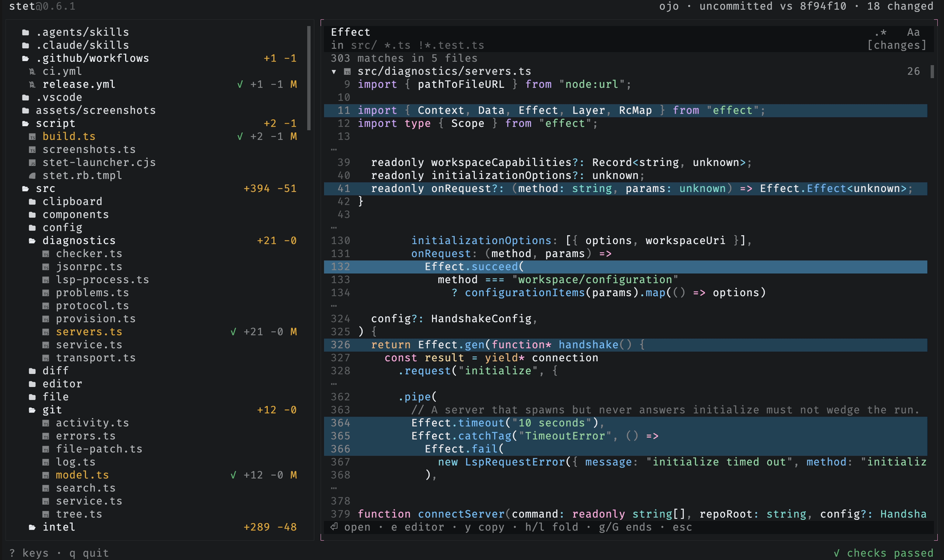Open result line 41 onRequest signature
The height and width of the screenshot is (560, 944).
pyautogui.click(x=625, y=189)
